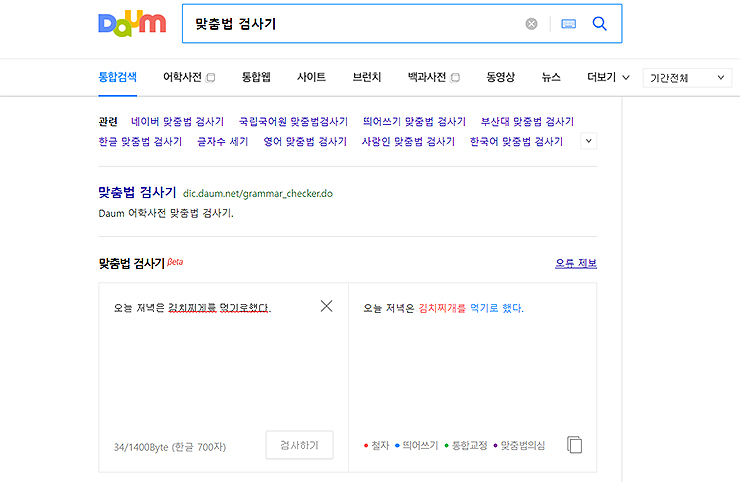Clear the search box text
Image resolution: width=740 pixels, height=482 pixels.
[x=531, y=24]
